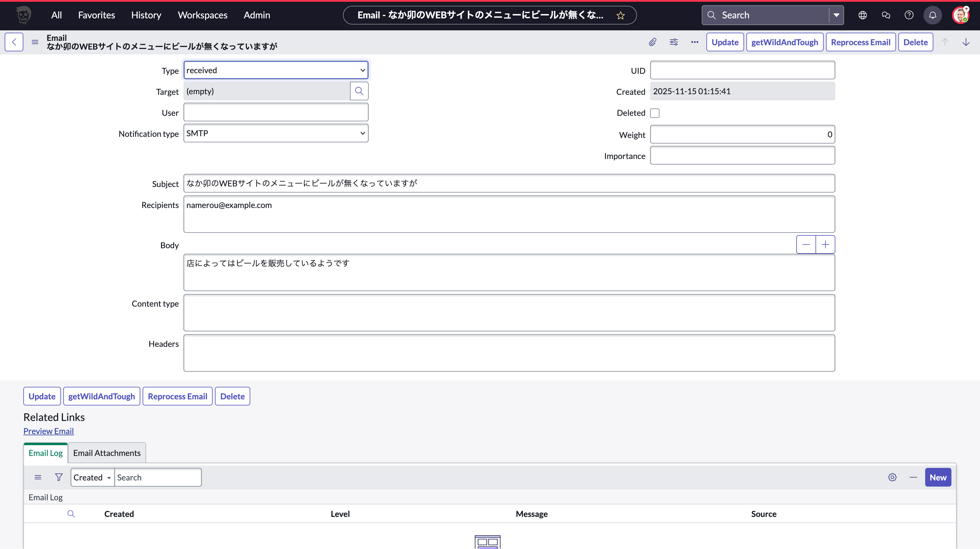Expand the Type dropdown
Viewport: 980px width, 549px height.
point(276,70)
